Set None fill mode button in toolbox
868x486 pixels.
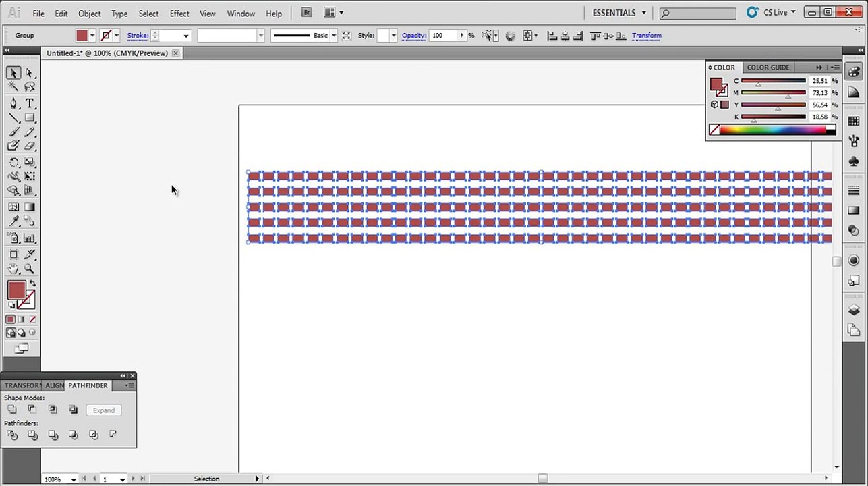[x=32, y=319]
